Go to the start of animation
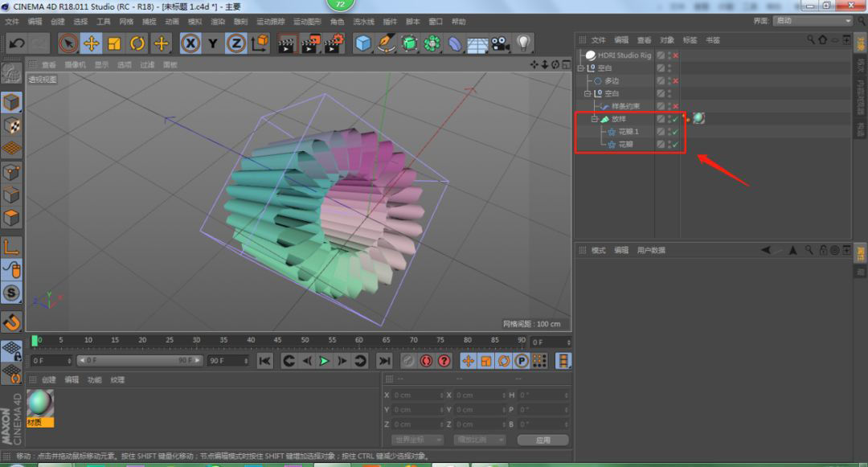This screenshot has width=868, height=467. [x=265, y=361]
